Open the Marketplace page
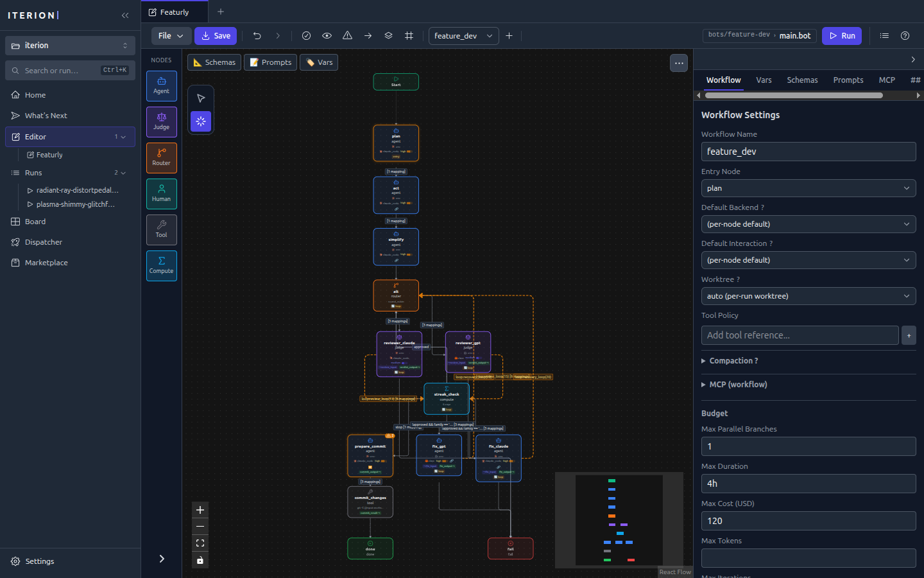 (x=71, y=263)
